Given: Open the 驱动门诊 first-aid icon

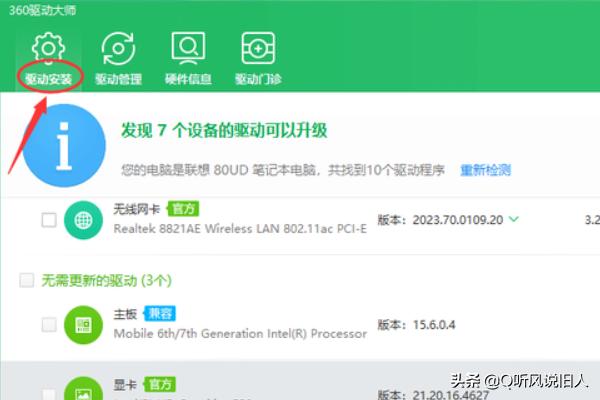Looking at the screenshot, I should (x=258, y=48).
